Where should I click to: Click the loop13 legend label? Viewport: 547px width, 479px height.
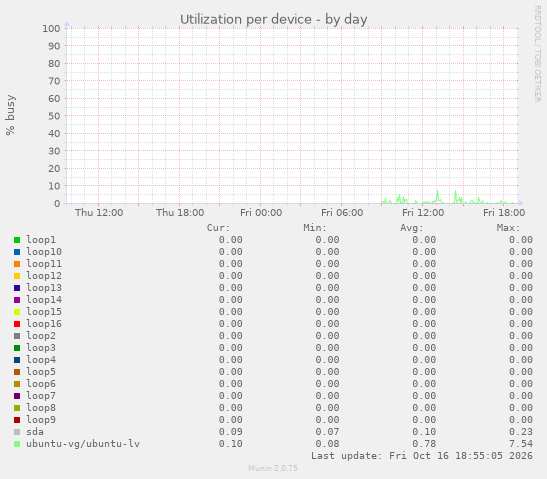[x=44, y=288]
